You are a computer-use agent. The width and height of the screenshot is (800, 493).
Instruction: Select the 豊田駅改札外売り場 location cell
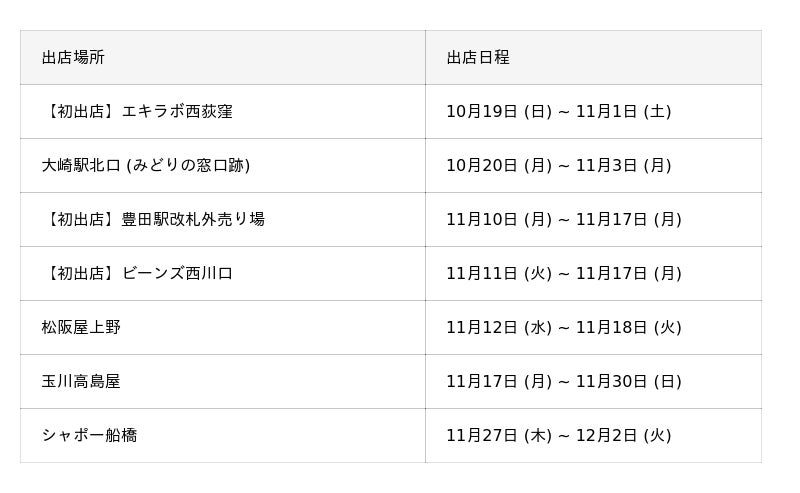tap(193, 220)
